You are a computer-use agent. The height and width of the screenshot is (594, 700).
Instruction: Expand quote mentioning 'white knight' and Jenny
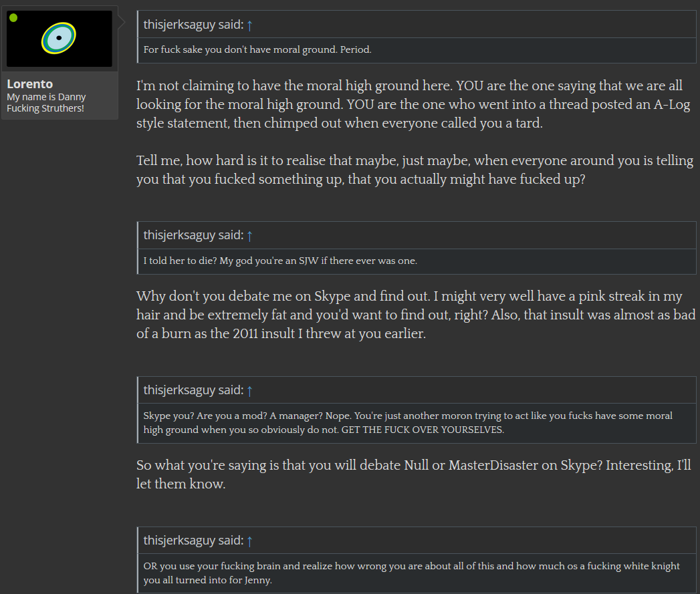tap(411, 573)
